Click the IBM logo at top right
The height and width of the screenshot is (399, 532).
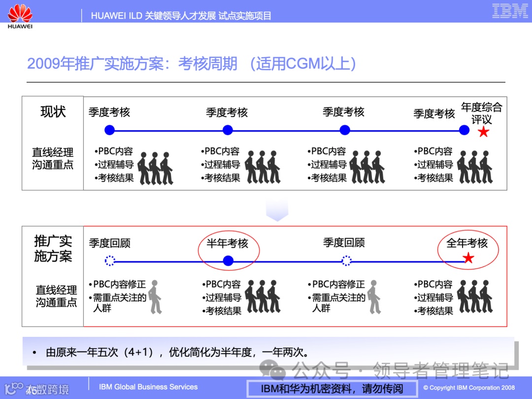[x=510, y=11]
